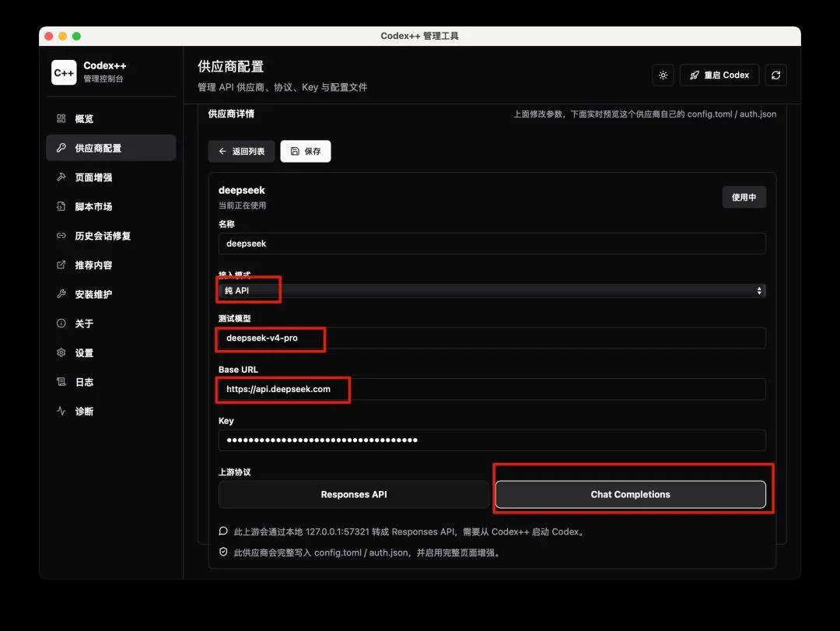Click the deepseek provider heading
The width and height of the screenshot is (840, 631).
point(242,191)
